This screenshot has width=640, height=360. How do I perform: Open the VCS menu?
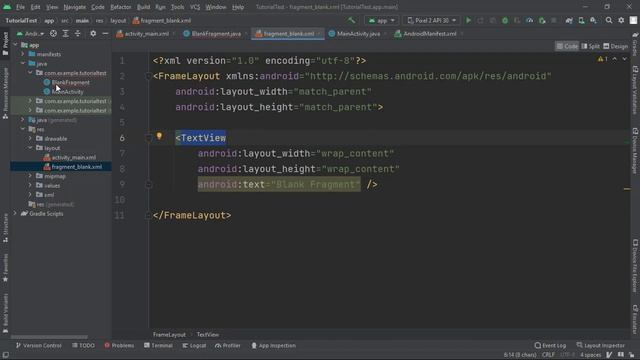point(195,7)
